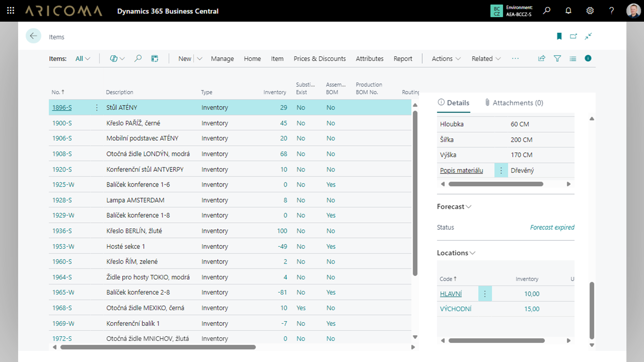Open menu next to Popis materiálu
This screenshot has height=362, width=644.
click(501, 170)
